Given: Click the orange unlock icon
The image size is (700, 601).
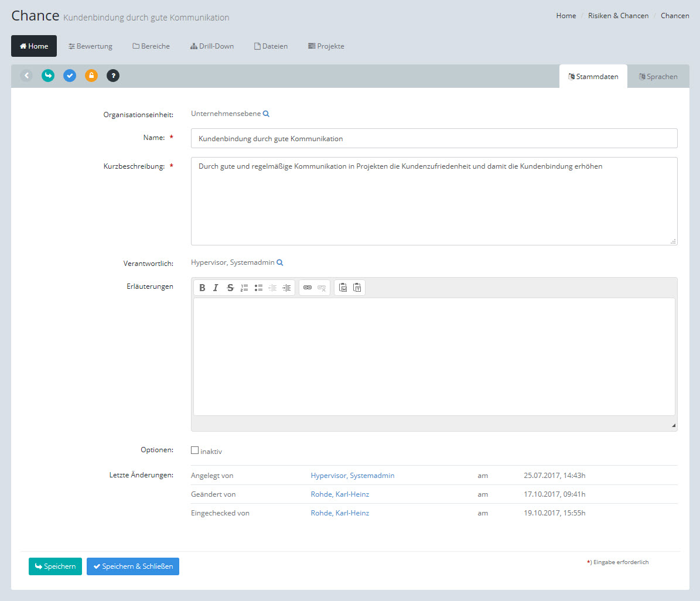Looking at the screenshot, I should point(91,76).
